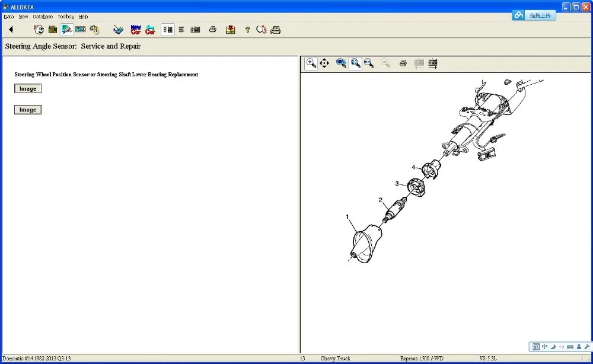The image size is (593, 364).
Task: Go back with the black arrow icon
Action: [11, 30]
